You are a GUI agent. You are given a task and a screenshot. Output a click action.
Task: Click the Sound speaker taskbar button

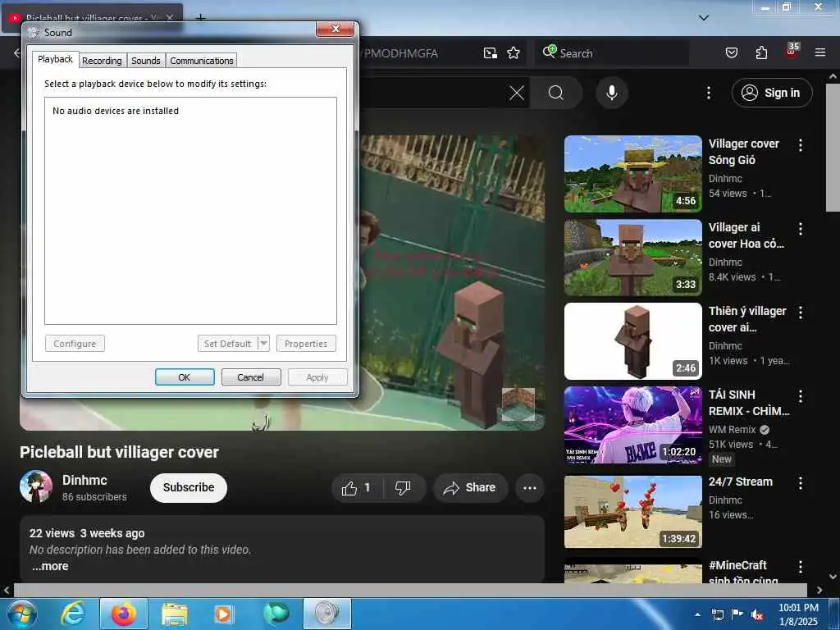click(x=326, y=614)
